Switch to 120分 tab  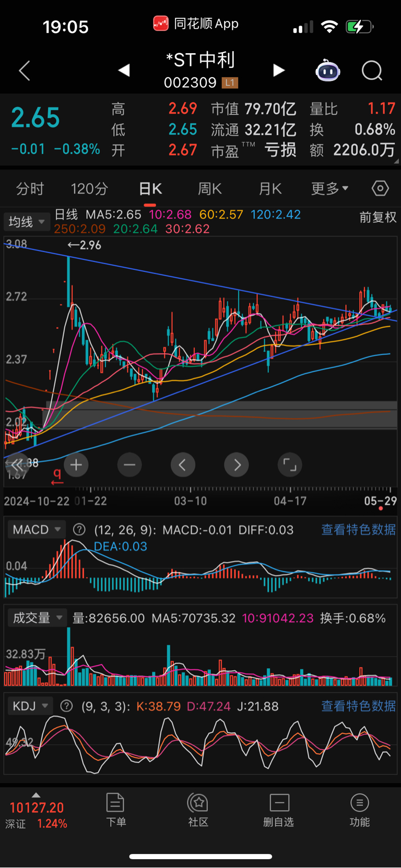pos(89,188)
